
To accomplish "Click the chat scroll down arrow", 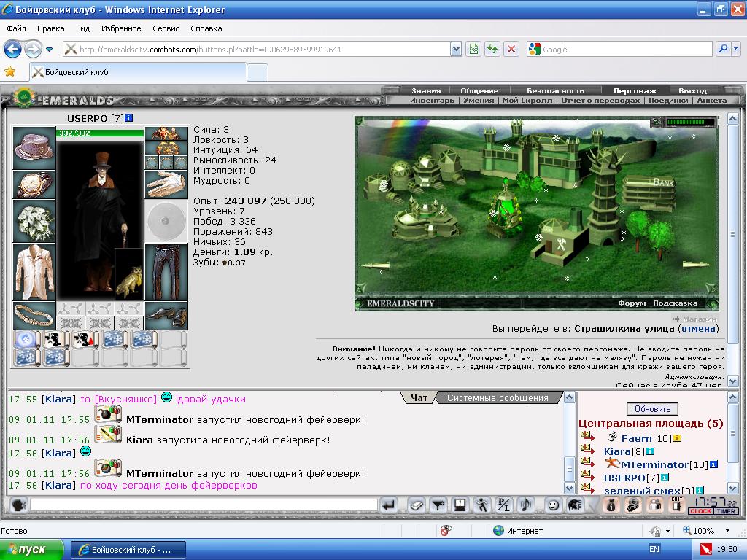I will (x=569, y=488).
